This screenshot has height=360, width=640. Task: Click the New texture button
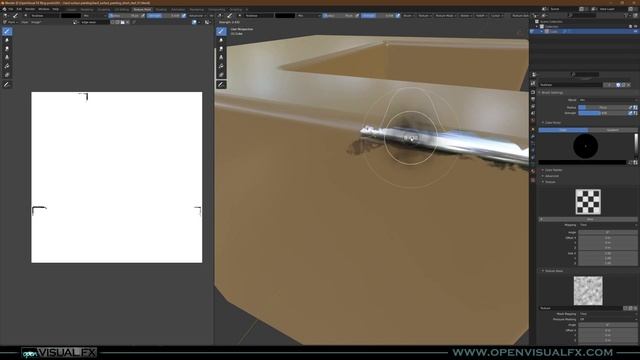click(590, 219)
